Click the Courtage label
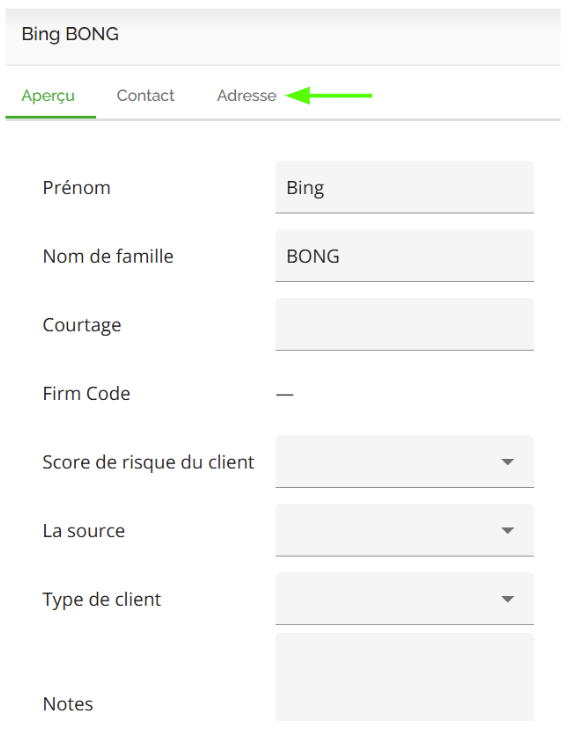571x740 pixels. [x=82, y=325]
